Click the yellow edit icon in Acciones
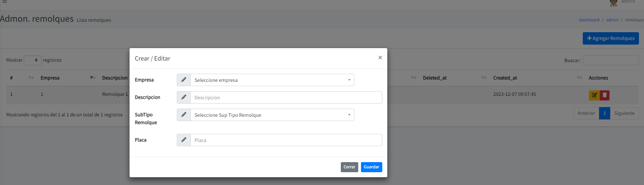 [594, 95]
